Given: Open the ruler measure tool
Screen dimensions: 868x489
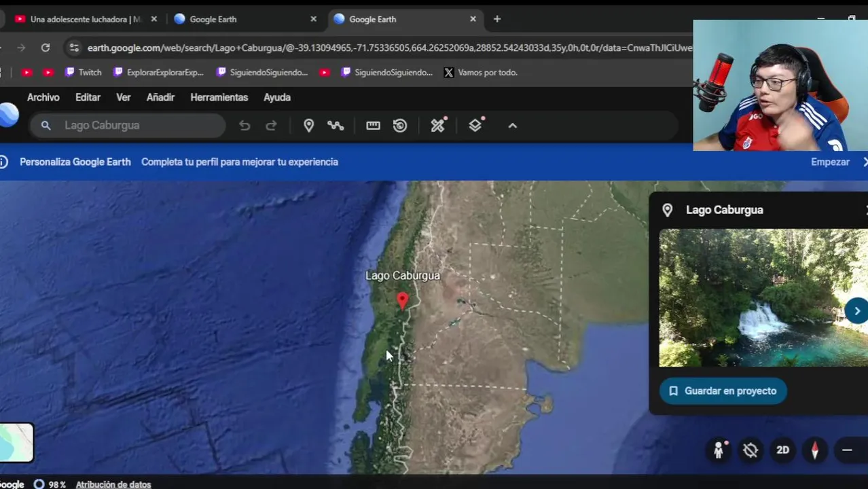Looking at the screenshot, I should 373,126.
